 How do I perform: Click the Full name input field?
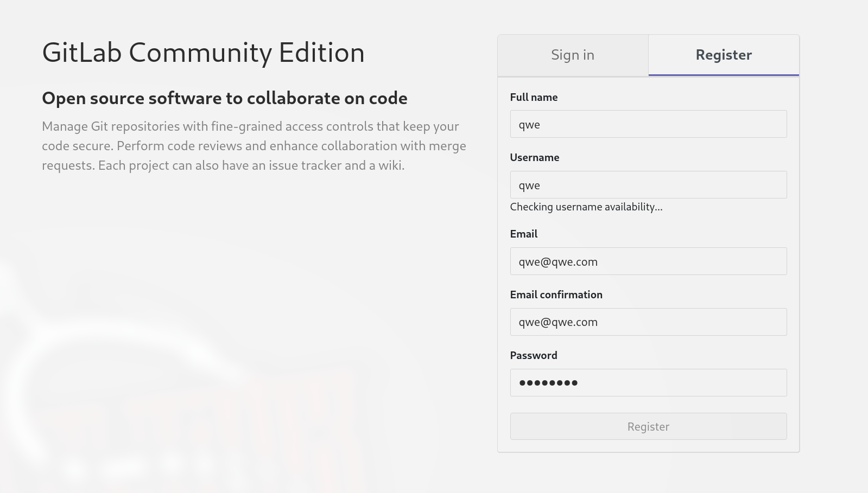click(x=648, y=124)
